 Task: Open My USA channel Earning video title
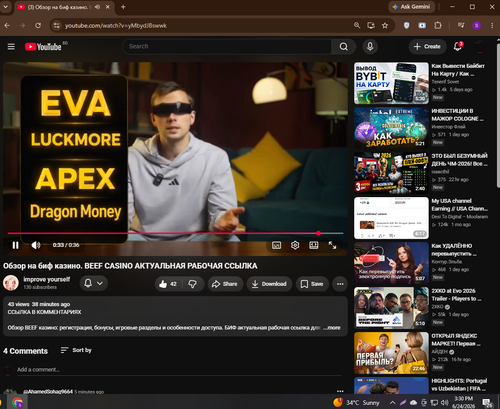[459, 205]
